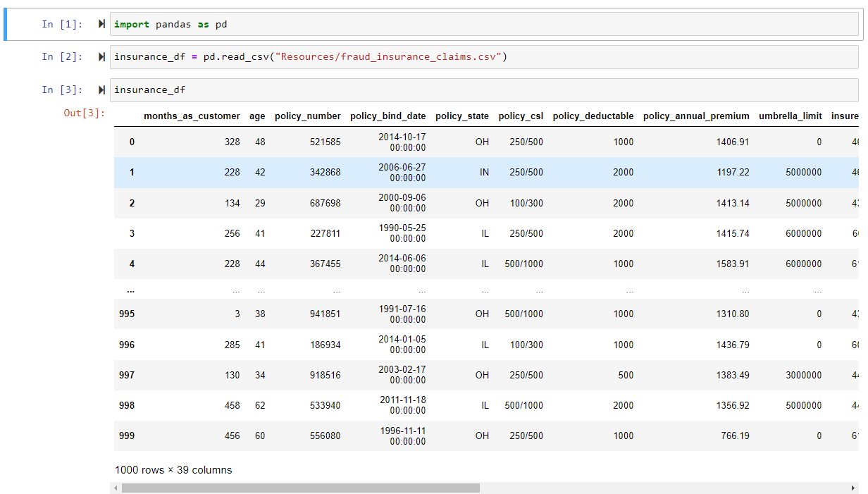
Task: Click the months_as_customer column header
Action: point(192,116)
